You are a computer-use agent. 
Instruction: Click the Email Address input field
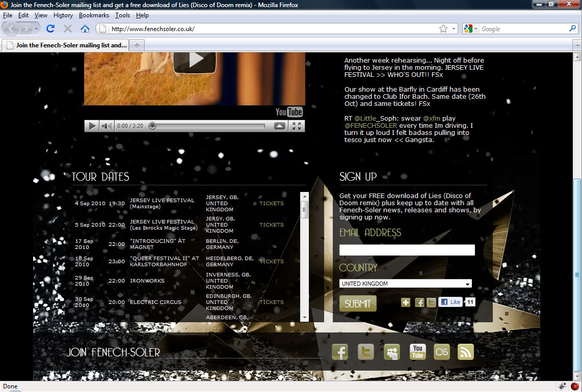click(407, 250)
